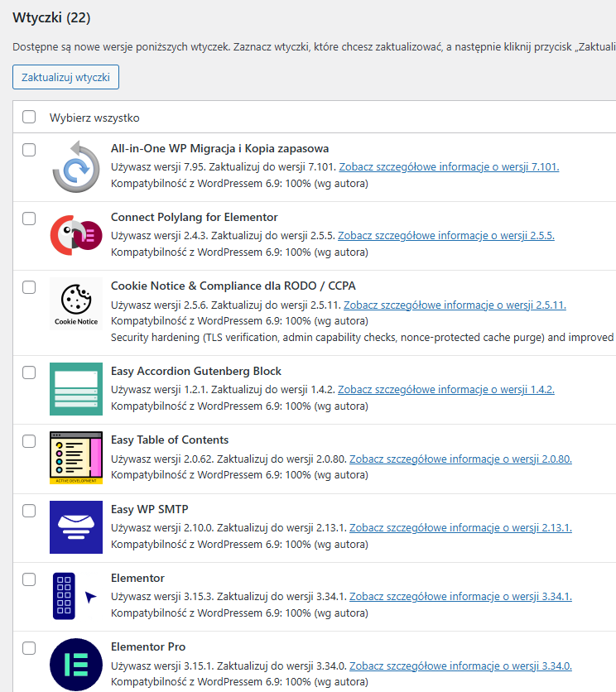Select the All-in-One WP Migracja checkbox
The image size is (616, 692).
(29, 150)
